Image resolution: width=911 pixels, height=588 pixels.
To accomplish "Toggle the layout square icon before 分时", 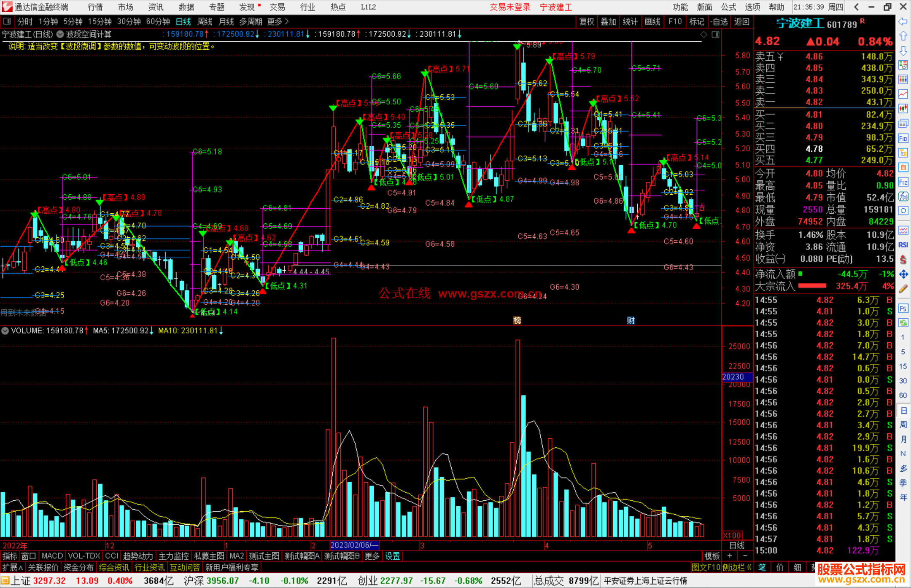I will click(7, 21).
